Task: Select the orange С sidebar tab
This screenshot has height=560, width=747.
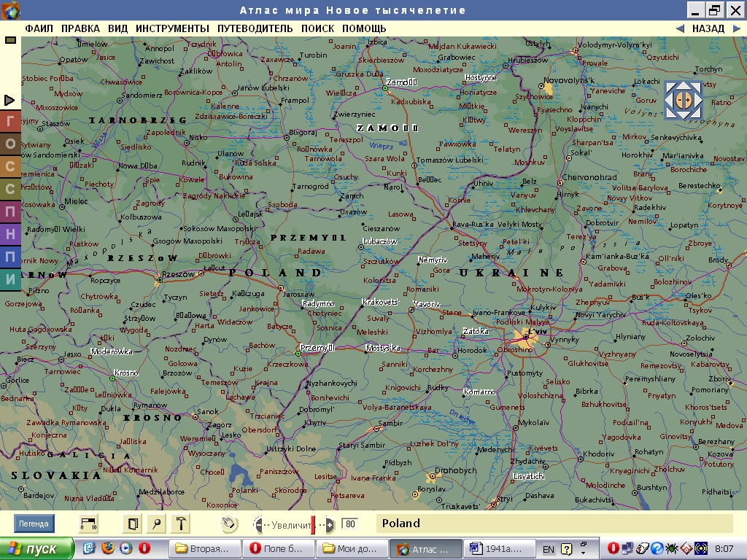Action: [10, 166]
